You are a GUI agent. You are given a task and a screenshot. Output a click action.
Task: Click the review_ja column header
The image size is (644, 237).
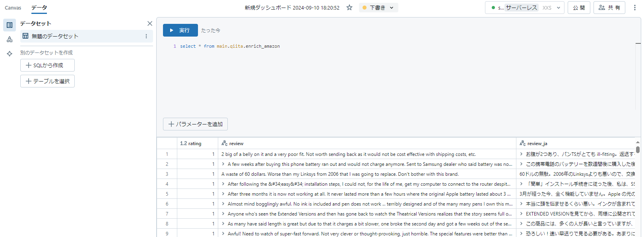click(576, 144)
